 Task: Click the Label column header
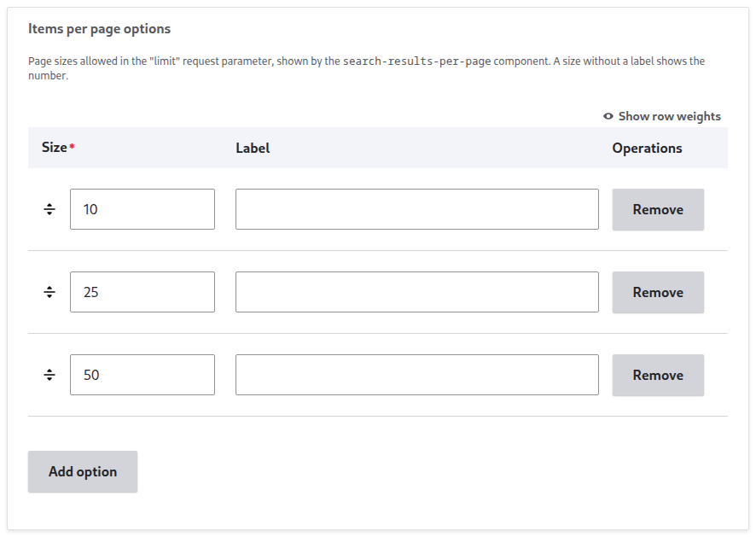[253, 148]
